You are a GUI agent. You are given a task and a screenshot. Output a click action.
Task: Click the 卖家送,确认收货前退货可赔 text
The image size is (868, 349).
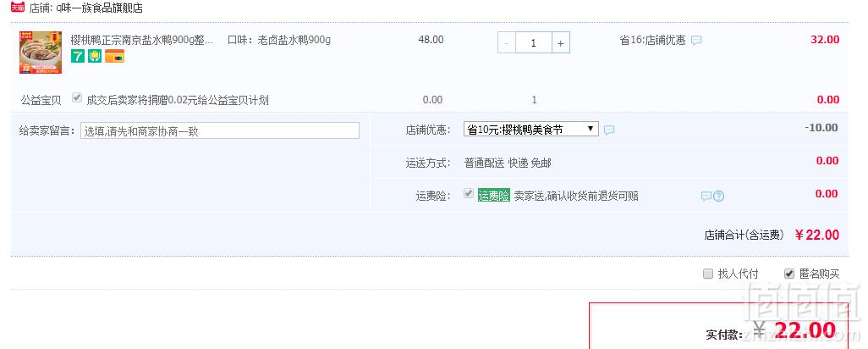coord(576,197)
